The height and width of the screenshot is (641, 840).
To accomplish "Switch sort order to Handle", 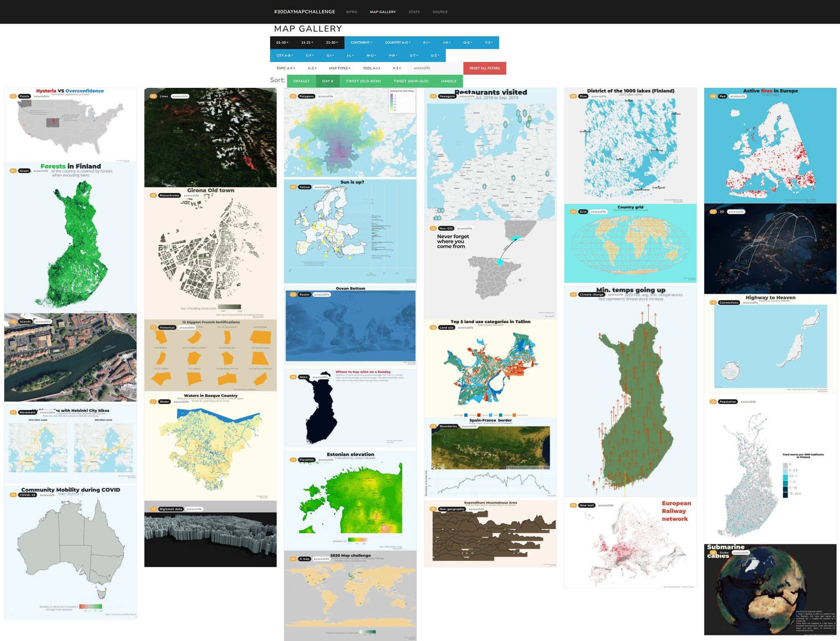I will [x=449, y=81].
